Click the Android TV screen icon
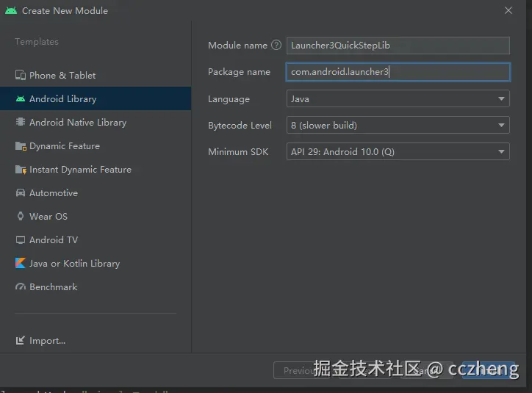 [21, 239]
